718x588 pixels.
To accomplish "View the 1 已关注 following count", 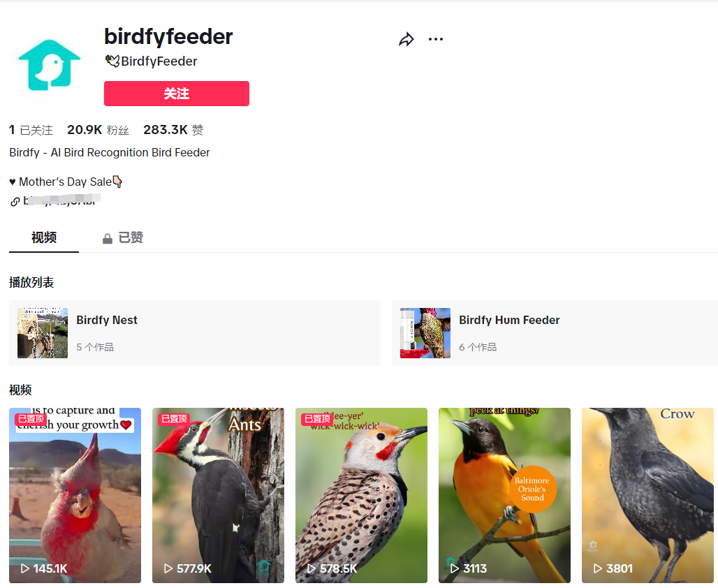I will pos(31,130).
